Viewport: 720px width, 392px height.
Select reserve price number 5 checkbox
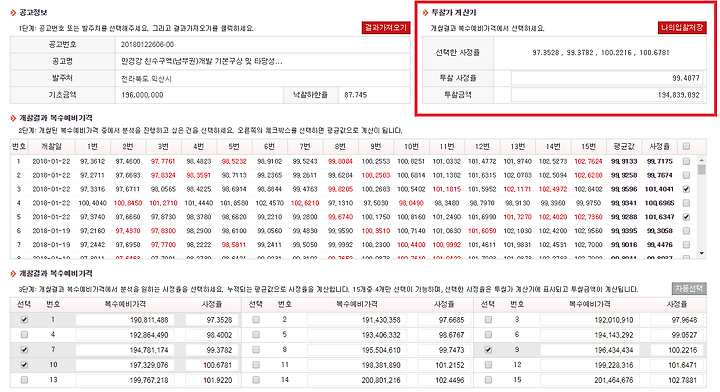(x=256, y=335)
